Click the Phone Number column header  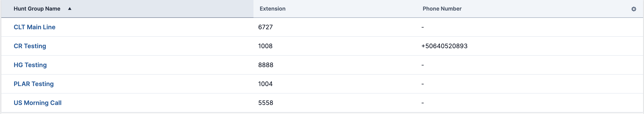click(442, 9)
